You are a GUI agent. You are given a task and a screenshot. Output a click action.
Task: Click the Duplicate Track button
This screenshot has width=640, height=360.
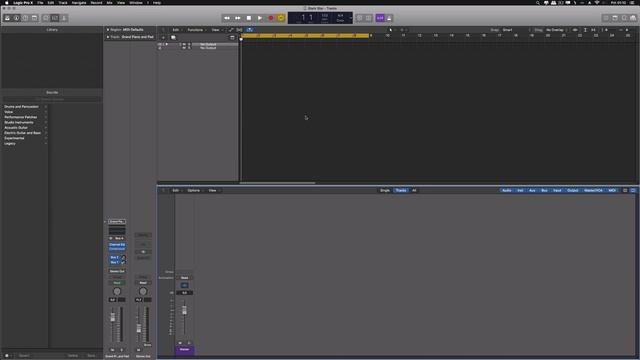pos(173,38)
